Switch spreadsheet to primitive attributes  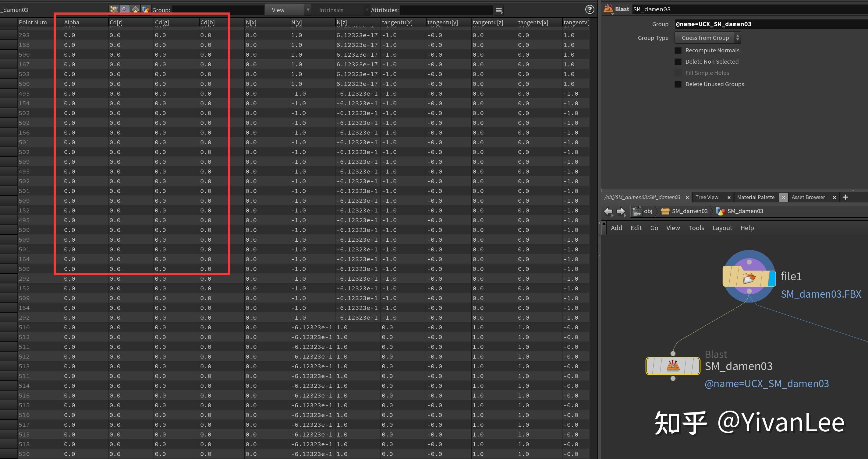pos(136,9)
